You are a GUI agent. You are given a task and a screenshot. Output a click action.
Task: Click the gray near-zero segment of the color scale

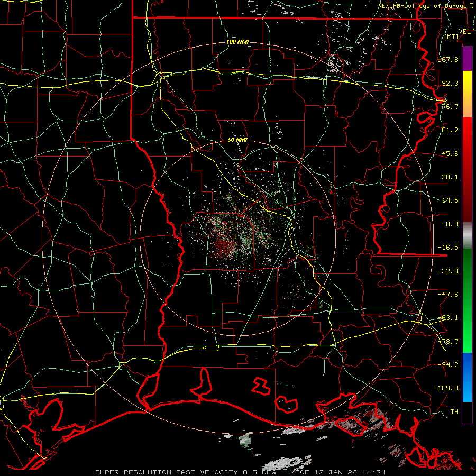tap(467, 235)
